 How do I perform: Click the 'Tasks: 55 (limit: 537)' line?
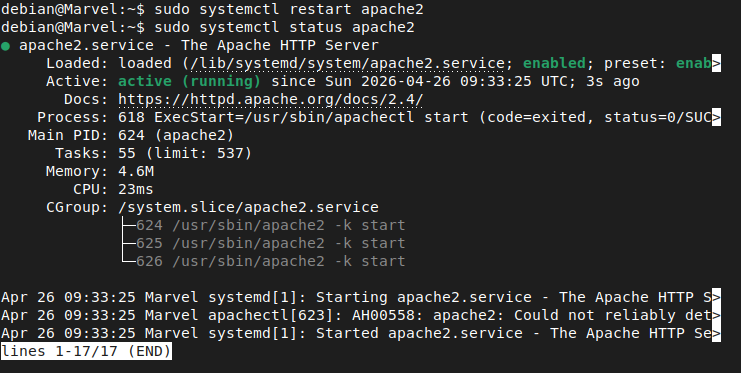click(x=154, y=154)
